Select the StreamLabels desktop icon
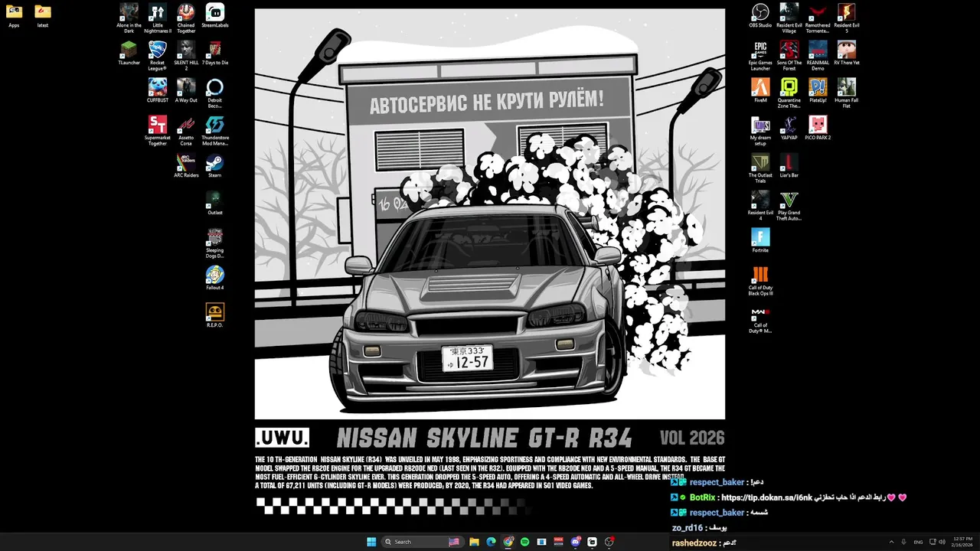The image size is (980, 551). [215, 15]
